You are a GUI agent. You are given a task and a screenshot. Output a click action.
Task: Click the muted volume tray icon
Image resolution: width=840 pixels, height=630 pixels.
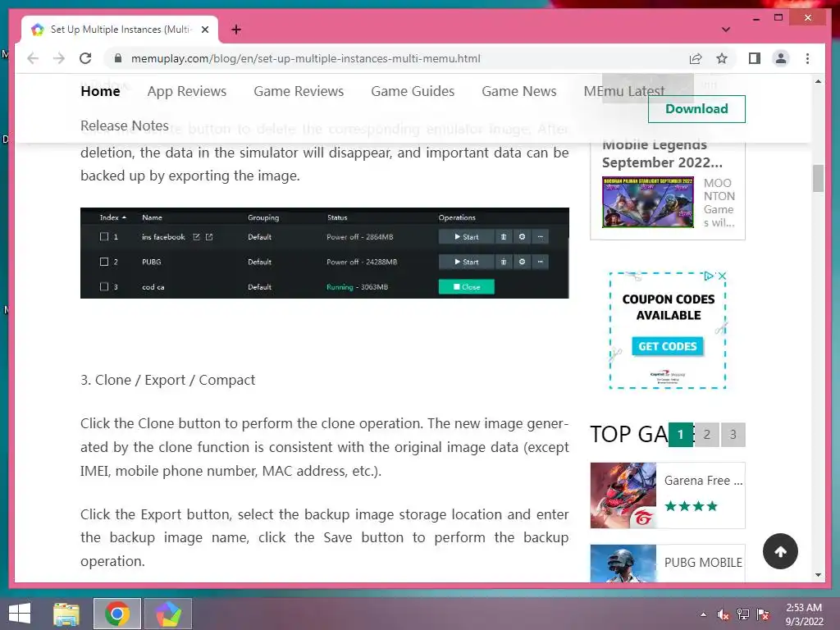tap(724, 614)
